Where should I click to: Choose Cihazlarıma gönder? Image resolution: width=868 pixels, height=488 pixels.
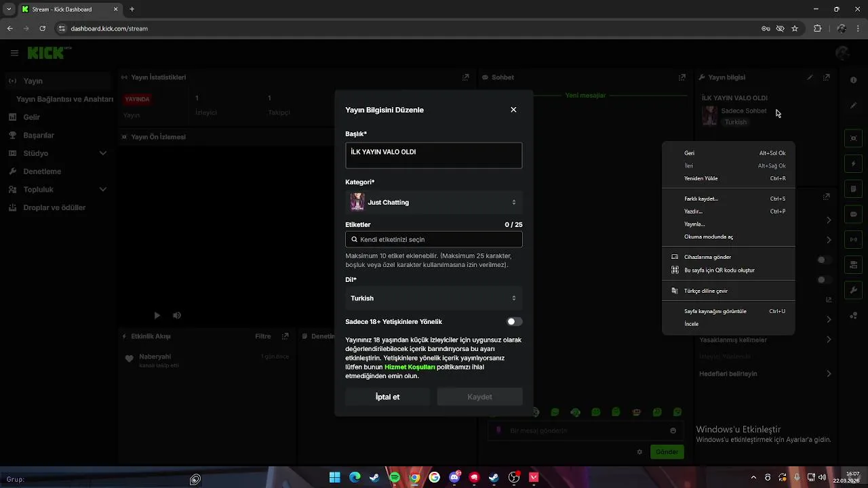point(728,258)
